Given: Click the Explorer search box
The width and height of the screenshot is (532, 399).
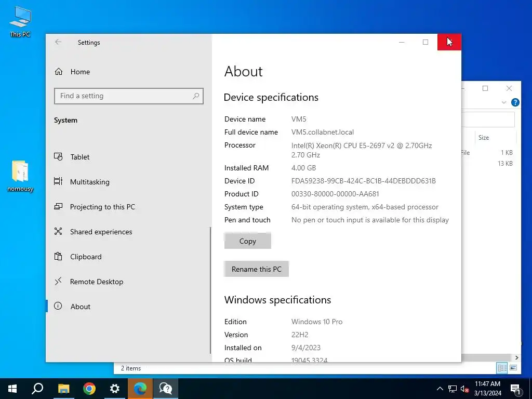Looking at the screenshot, I should coord(488,119).
